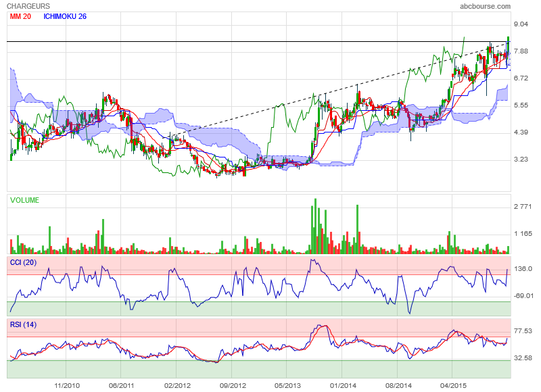Click the 9.04 price axis value
The image size is (541, 392).
tap(521, 24)
